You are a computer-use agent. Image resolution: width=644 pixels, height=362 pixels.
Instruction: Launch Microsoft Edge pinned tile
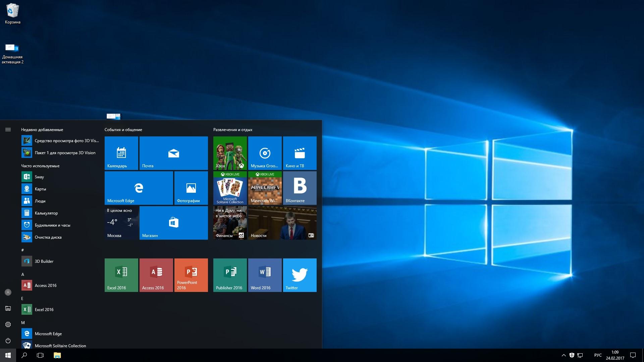click(x=139, y=188)
